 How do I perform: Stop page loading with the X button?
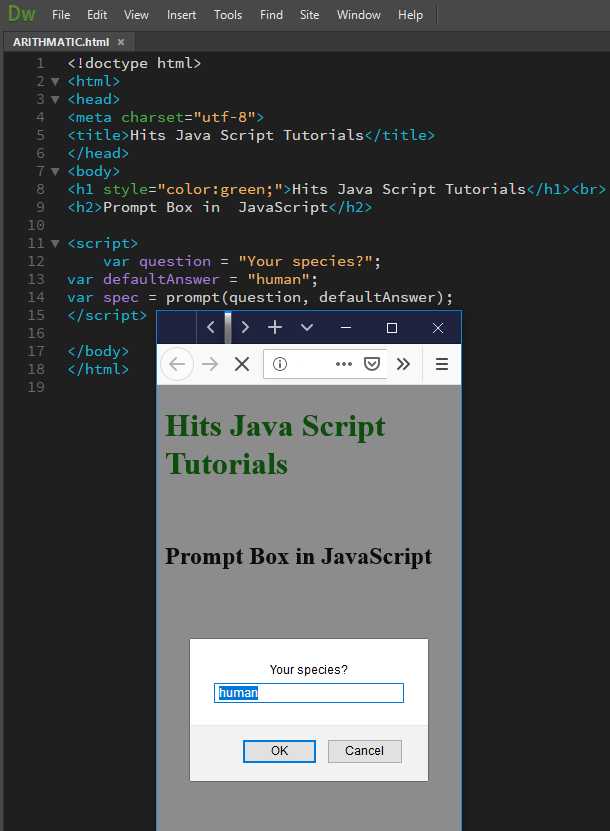[x=242, y=364]
